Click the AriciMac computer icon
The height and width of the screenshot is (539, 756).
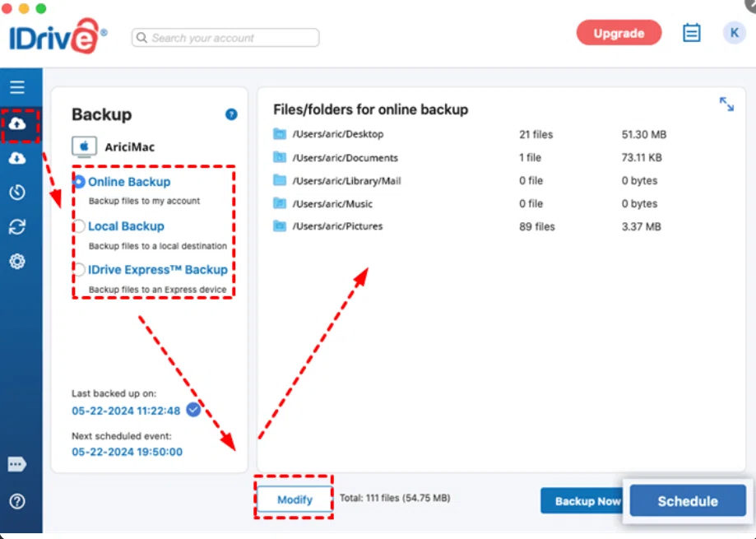pyautogui.click(x=85, y=146)
